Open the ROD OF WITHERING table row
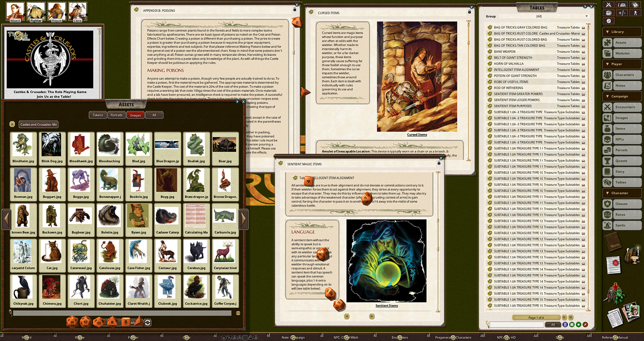This screenshot has height=341, width=644. point(536,88)
